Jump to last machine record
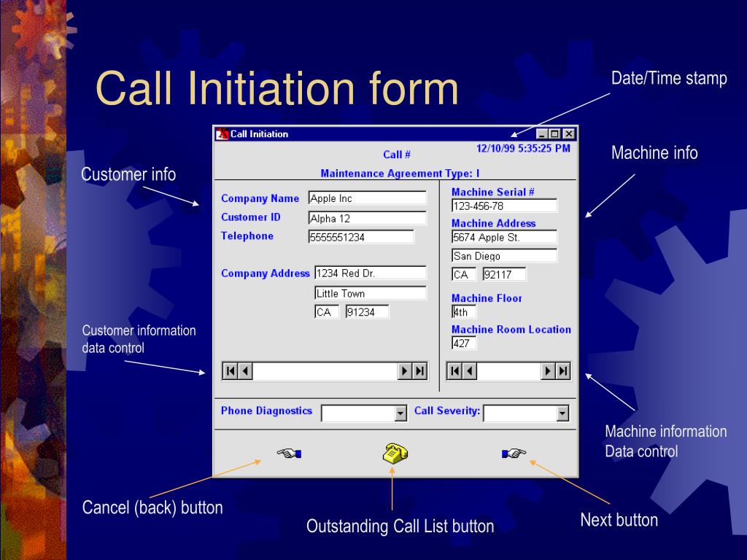The width and height of the screenshot is (747, 560). [x=562, y=371]
